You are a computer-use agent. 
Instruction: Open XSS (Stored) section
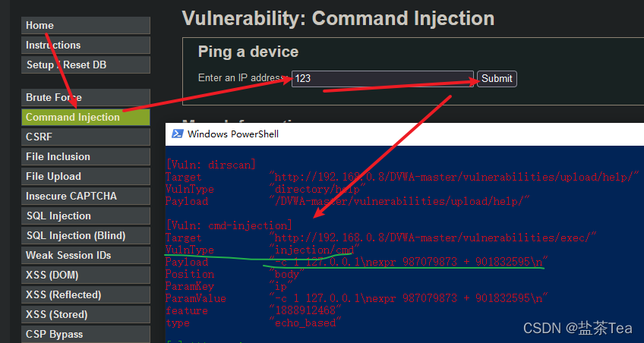(86, 314)
